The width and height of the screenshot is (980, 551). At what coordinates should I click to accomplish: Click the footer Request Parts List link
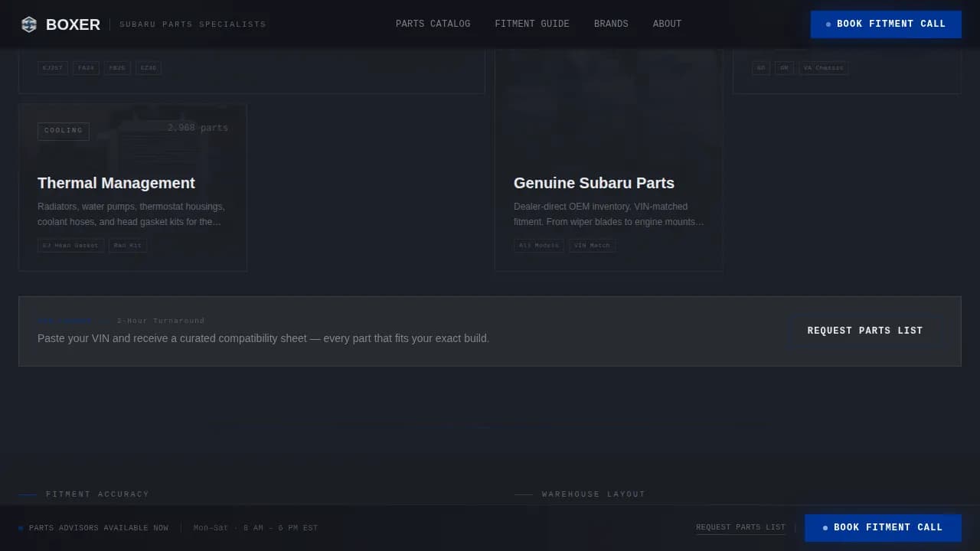click(740, 527)
